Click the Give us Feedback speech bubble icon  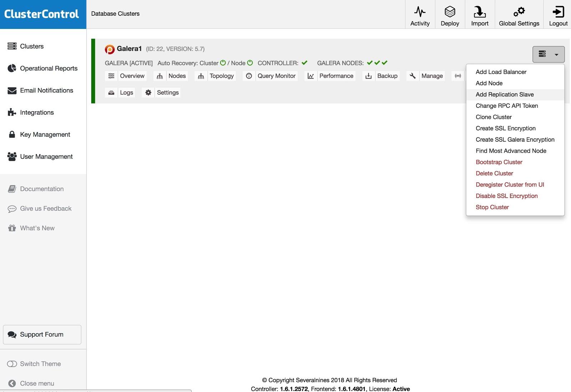pyautogui.click(x=12, y=209)
